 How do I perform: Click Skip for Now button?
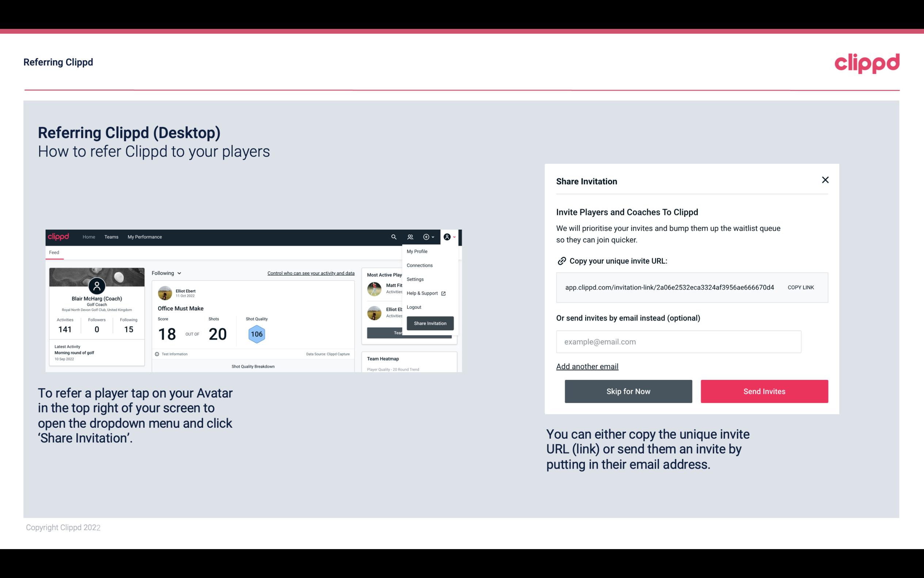628,391
